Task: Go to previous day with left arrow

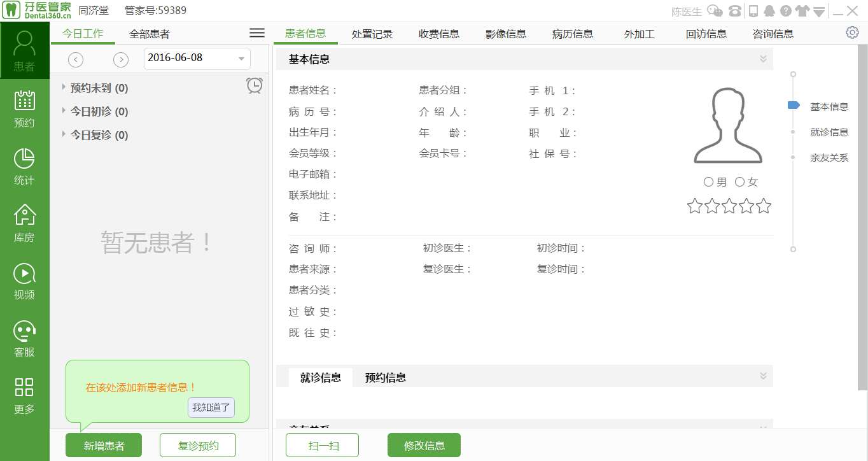Action: tap(76, 60)
